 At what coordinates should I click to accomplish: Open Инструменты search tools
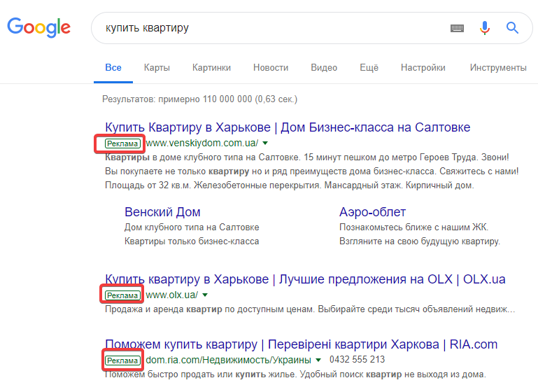coord(498,68)
